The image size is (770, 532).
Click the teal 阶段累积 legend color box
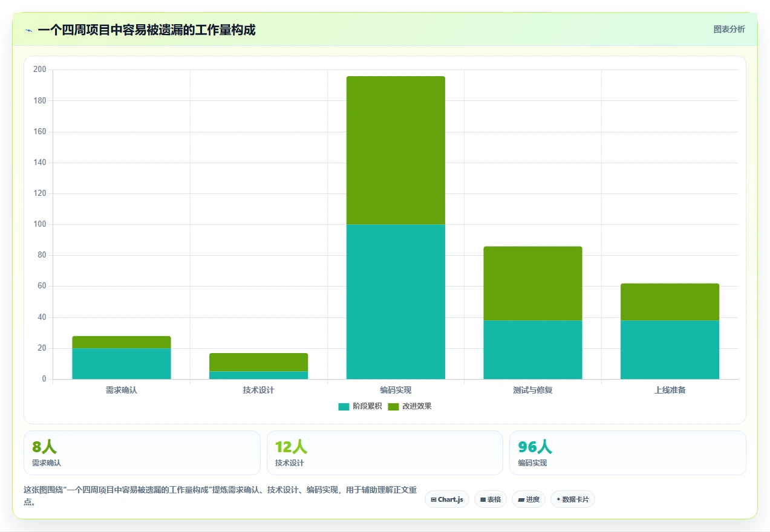(x=344, y=407)
